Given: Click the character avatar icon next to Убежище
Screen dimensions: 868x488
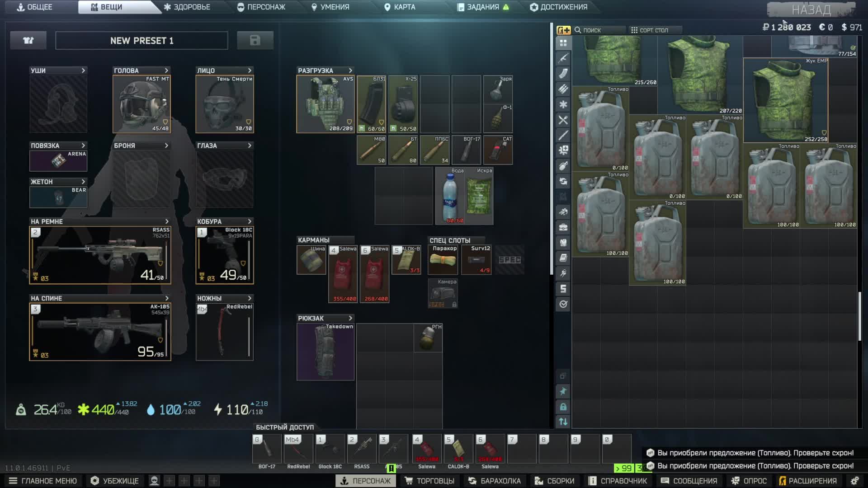Looking at the screenshot, I should [x=154, y=481].
